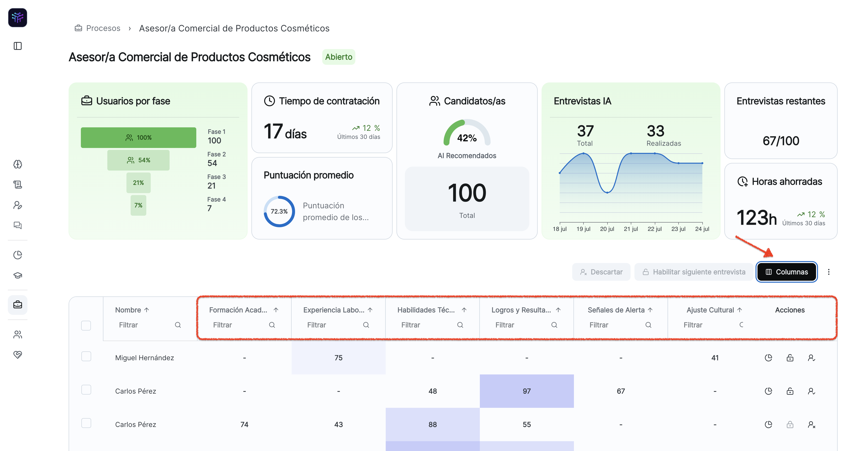Check the select-all checkbox in table header
The height and width of the screenshot is (451, 868).
point(86,326)
